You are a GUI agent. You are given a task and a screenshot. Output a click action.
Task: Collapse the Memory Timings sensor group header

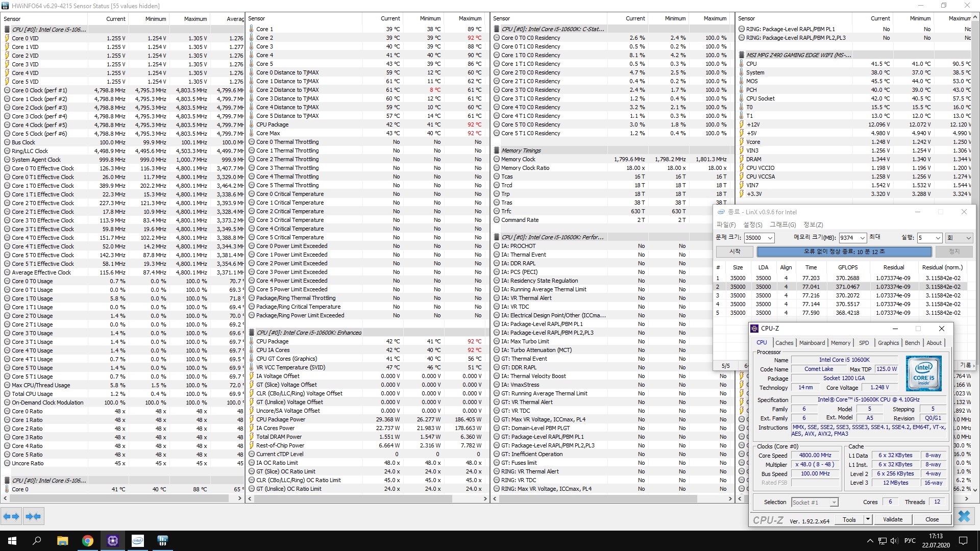(x=521, y=151)
